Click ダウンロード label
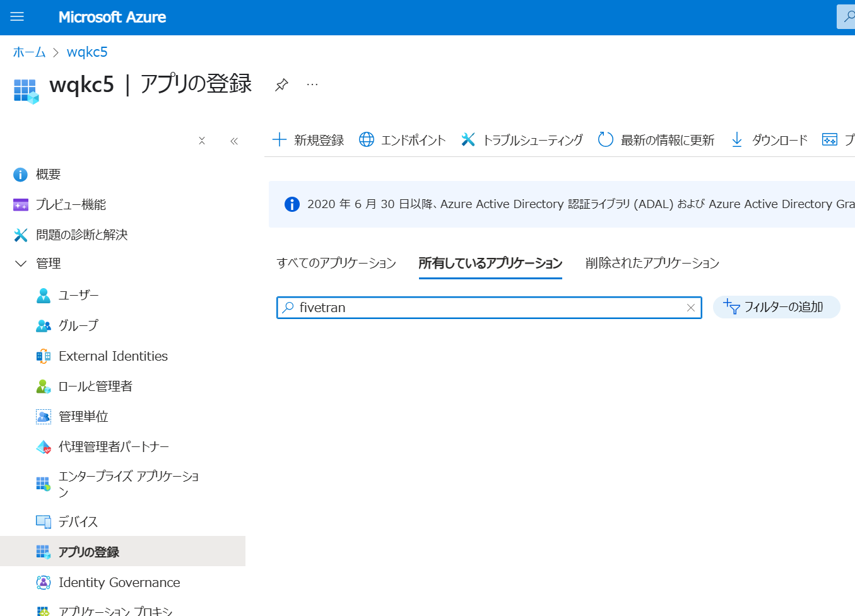855x616 pixels. 780,140
